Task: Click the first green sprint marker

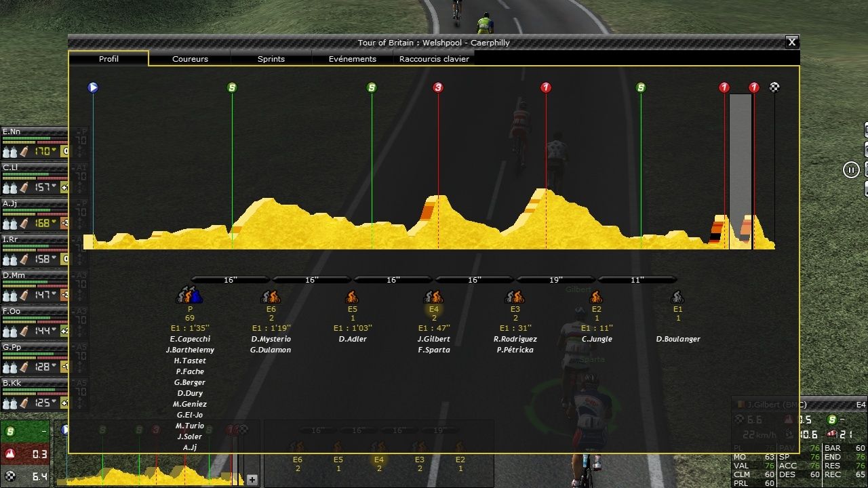Action: pos(232,87)
